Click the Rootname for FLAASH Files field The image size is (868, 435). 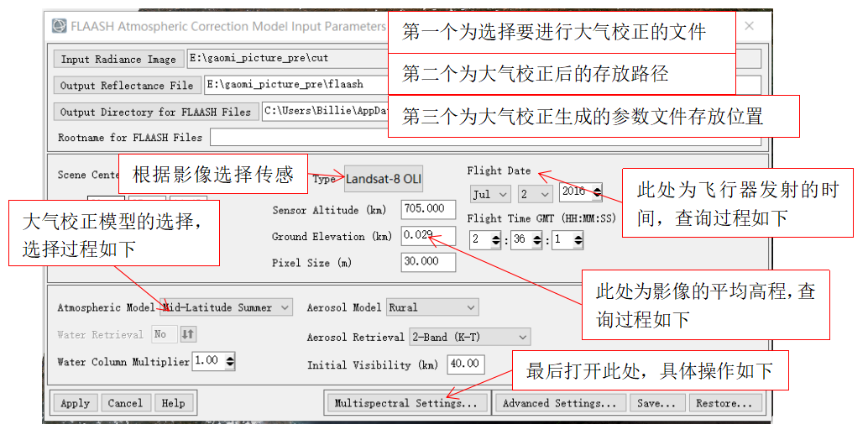coord(485,137)
